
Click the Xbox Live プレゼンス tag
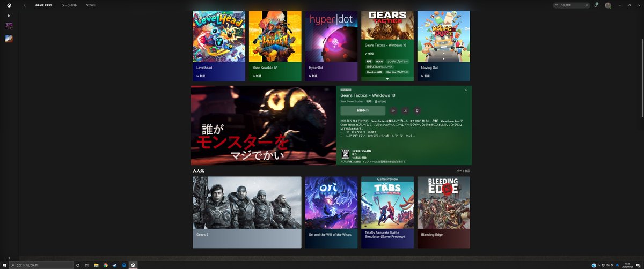pos(397,72)
